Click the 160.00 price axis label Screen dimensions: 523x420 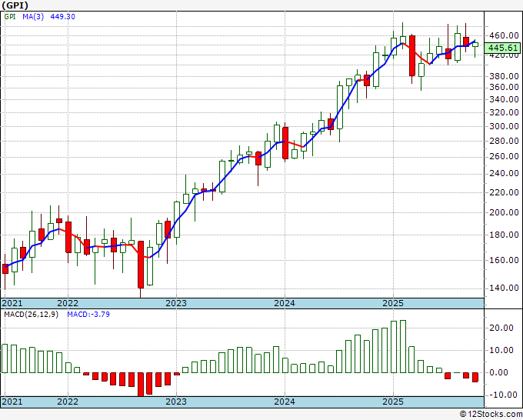click(504, 260)
